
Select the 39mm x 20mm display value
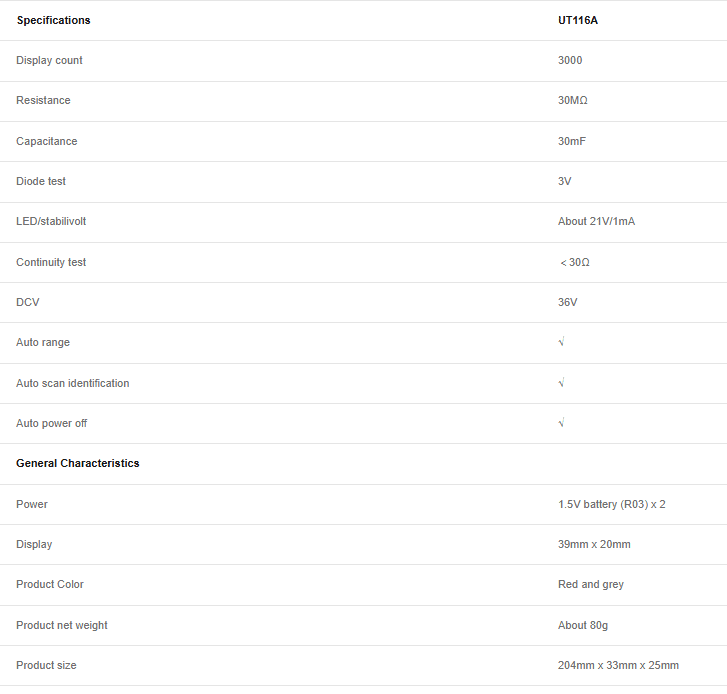point(594,545)
